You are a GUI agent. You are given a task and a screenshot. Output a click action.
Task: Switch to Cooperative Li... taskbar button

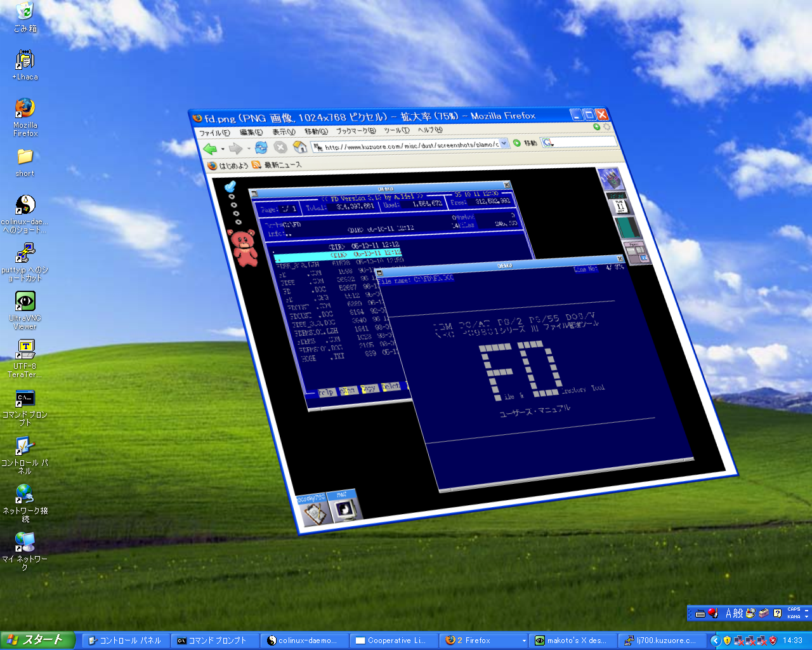coord(394,640)
